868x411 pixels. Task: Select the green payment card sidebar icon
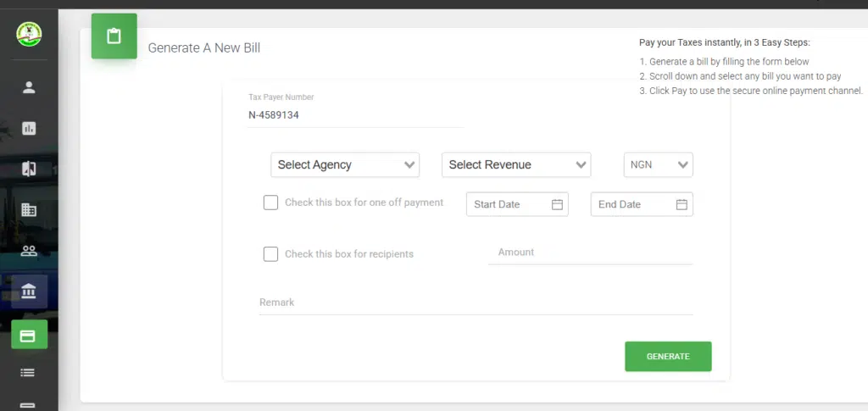29,335
